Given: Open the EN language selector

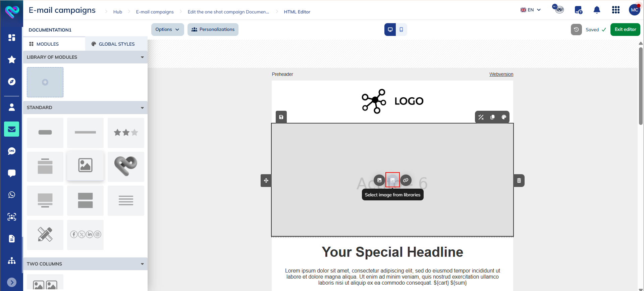Looking at the screenshot, I should pos(531,10).
